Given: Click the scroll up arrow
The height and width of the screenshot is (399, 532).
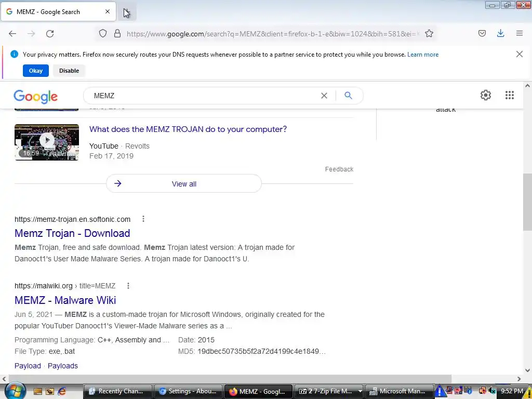Looking at the screenshot, I should tap(527, 86).
